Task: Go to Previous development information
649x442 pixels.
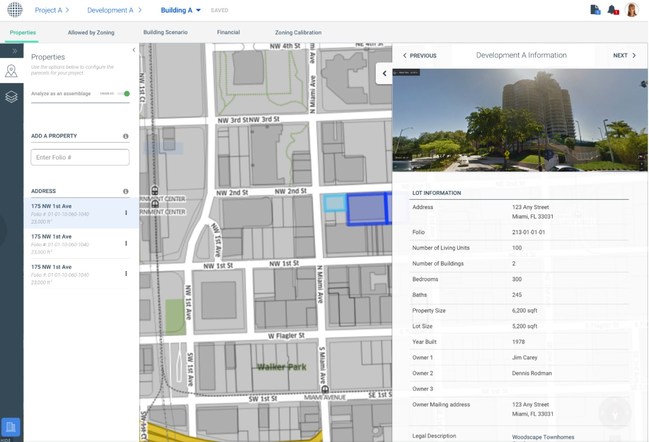Action: point(419,56)
